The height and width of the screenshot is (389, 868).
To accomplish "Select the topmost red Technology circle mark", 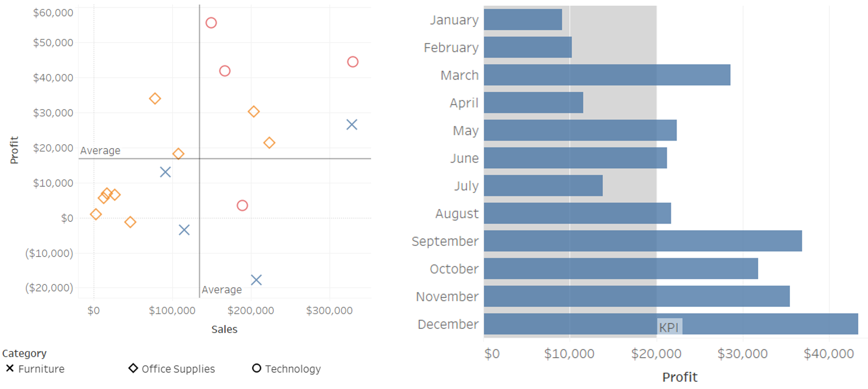I will pyautogui.click(x=211, y=23).
